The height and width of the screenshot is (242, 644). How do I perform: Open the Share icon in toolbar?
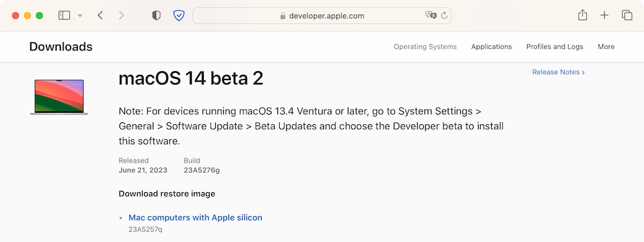coord(582,15)
